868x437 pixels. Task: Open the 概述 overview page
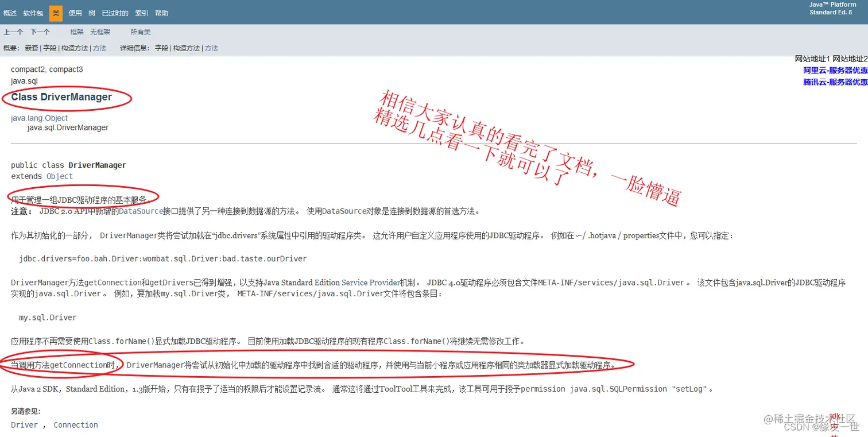pos(10,13)
